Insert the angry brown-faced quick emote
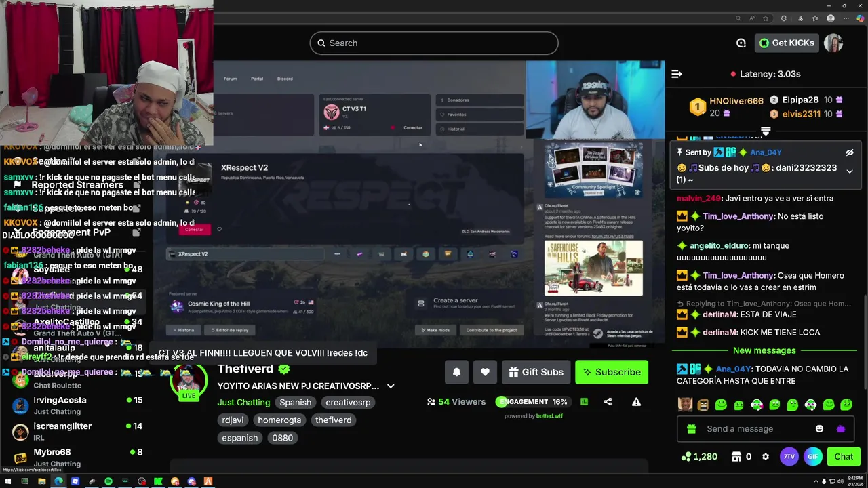 point(703,405)
